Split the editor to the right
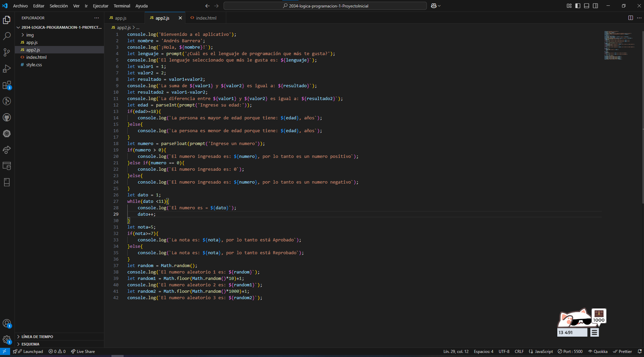Screen dimensions: 644x357 630,18
